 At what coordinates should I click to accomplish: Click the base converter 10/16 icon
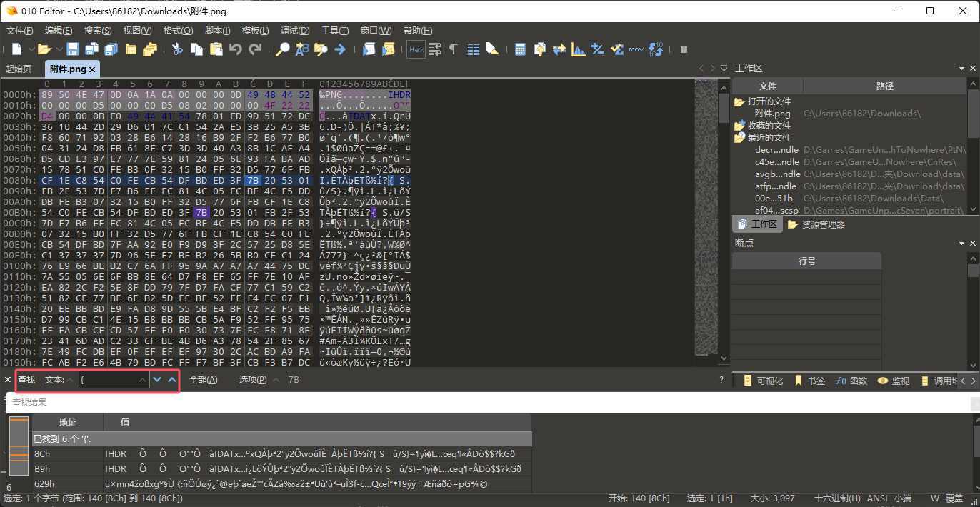pyautogui.click(x=656, y=49)
